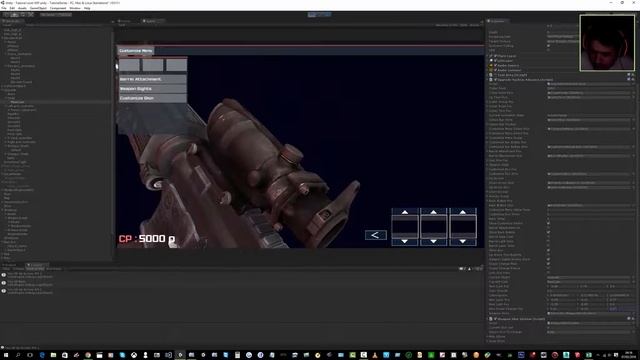
Task: Click the active Unity icon in the taskbar
Action: pos(180,355)
